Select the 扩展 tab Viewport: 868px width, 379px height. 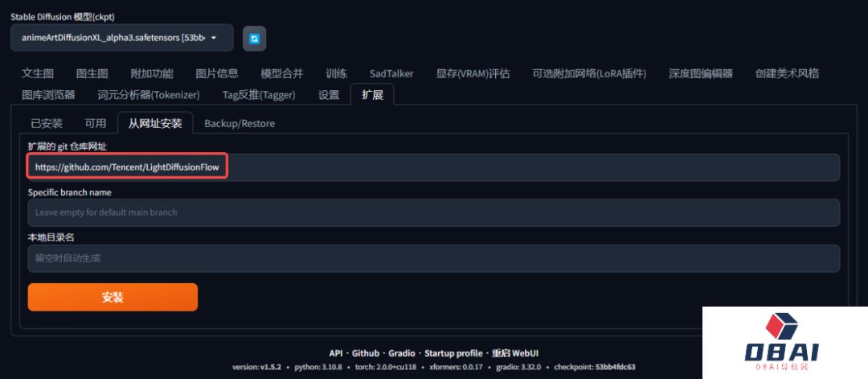372,95
